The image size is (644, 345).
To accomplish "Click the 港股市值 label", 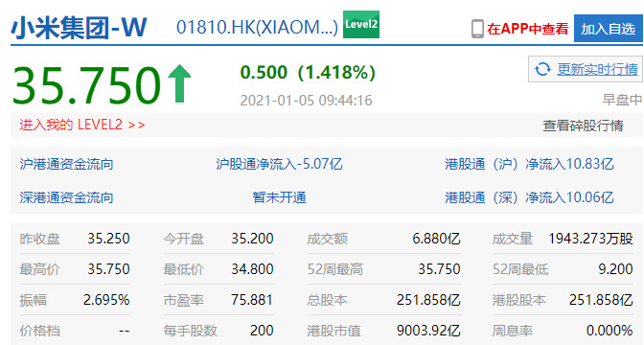I will pyautogui.click(x=333, y=331).
